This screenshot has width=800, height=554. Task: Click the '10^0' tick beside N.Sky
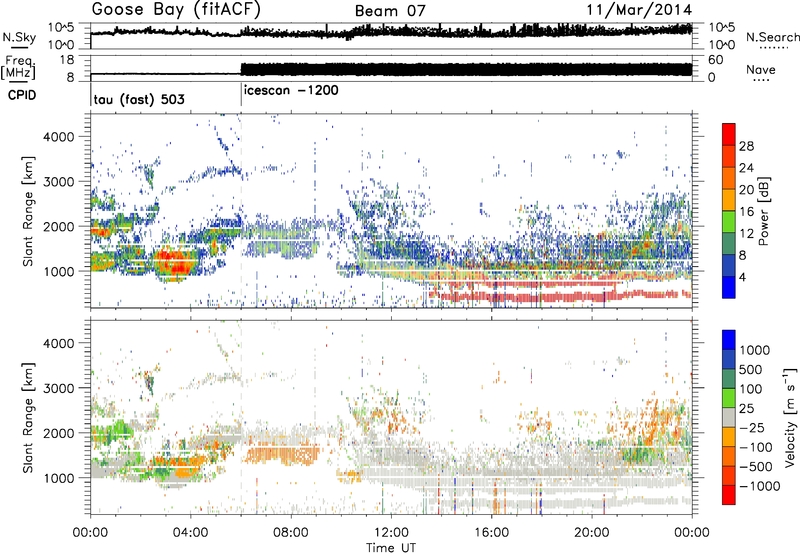click(61, 45)
